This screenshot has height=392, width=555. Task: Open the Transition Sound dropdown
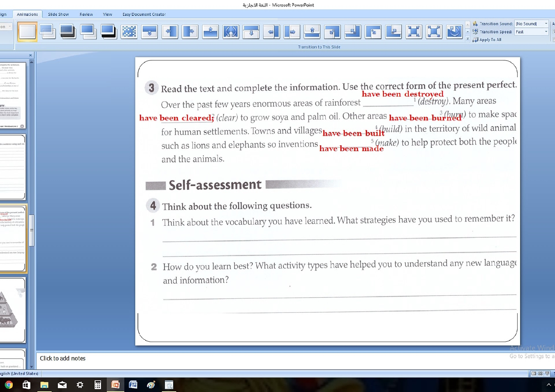tap(546, 24)
